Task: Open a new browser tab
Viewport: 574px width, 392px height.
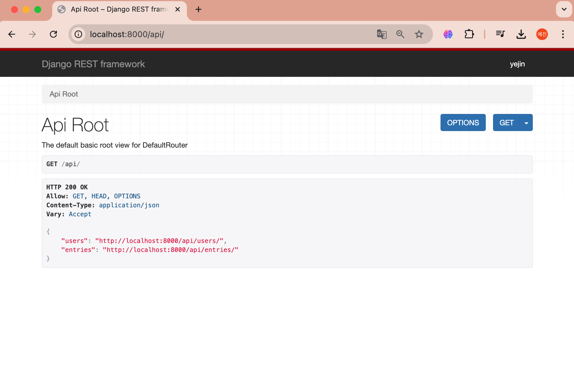Action: 198,9
